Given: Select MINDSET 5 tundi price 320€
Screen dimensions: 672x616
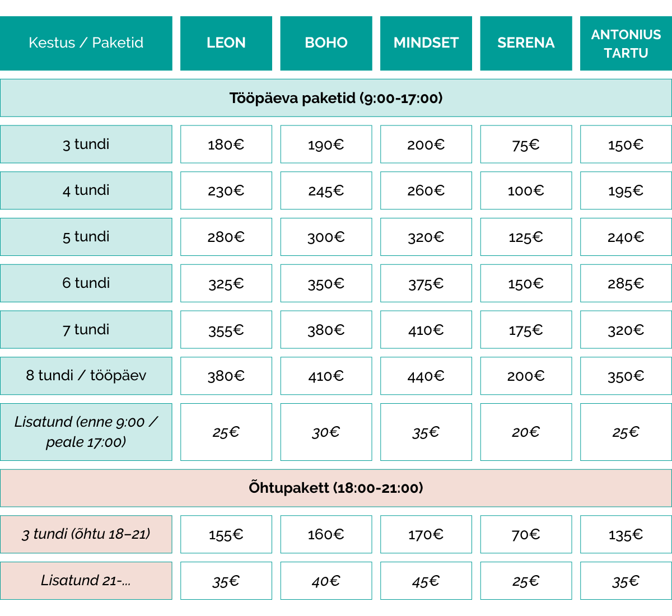Looking at the screenshot, I should [x=426, y=237].
